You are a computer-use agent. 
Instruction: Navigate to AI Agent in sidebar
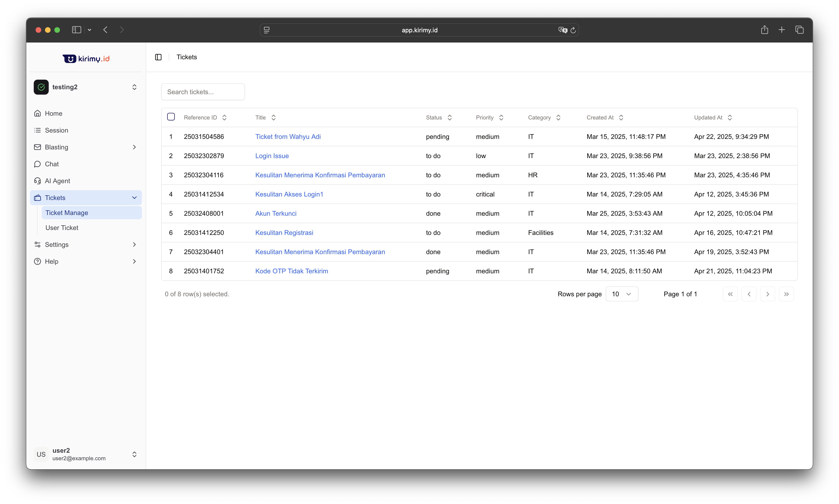point(57,181)
